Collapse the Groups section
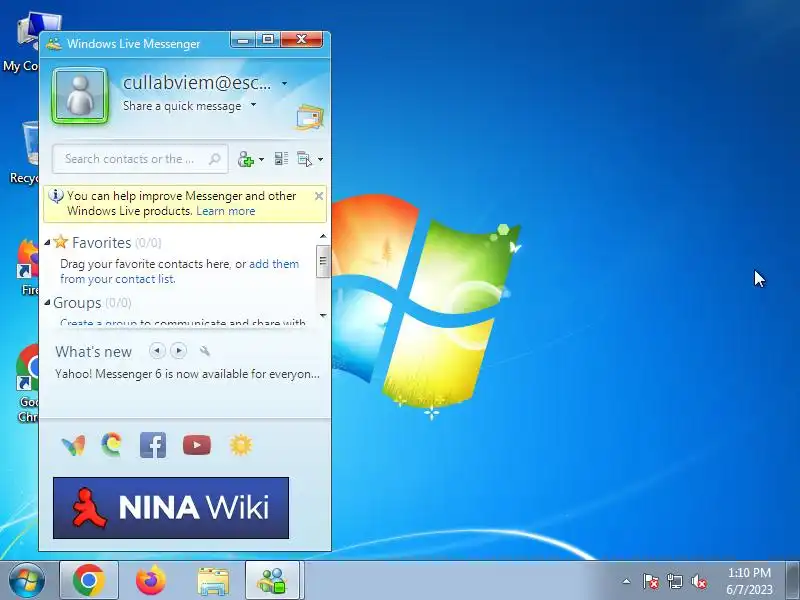This screenshot has height=600, width=800. click(x=47, y=303)
